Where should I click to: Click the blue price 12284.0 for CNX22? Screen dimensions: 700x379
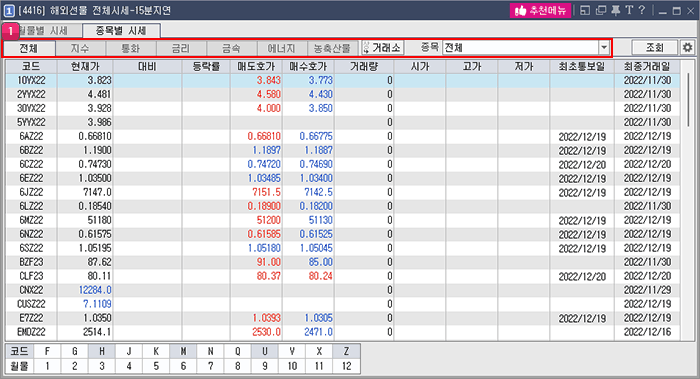tap(95, 290)
